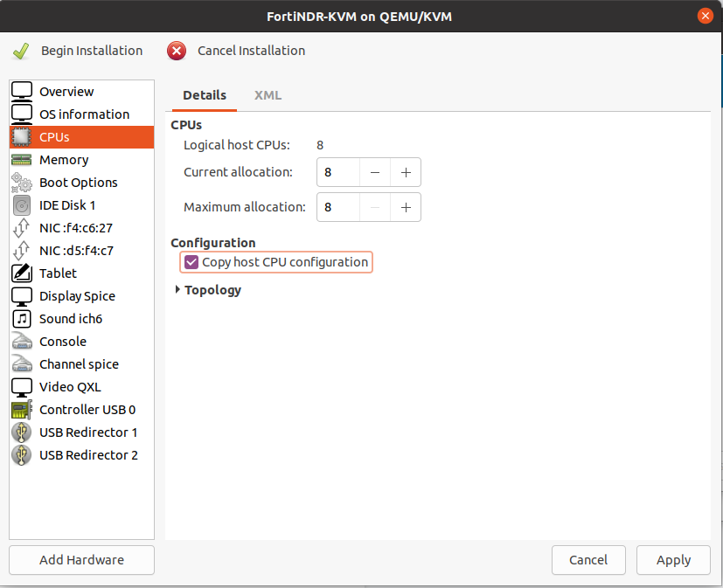Image resolution: width=723 pixels, height=588 pixels.
Task: Switch to the XML tab
Action: click(x=268, y=95)
